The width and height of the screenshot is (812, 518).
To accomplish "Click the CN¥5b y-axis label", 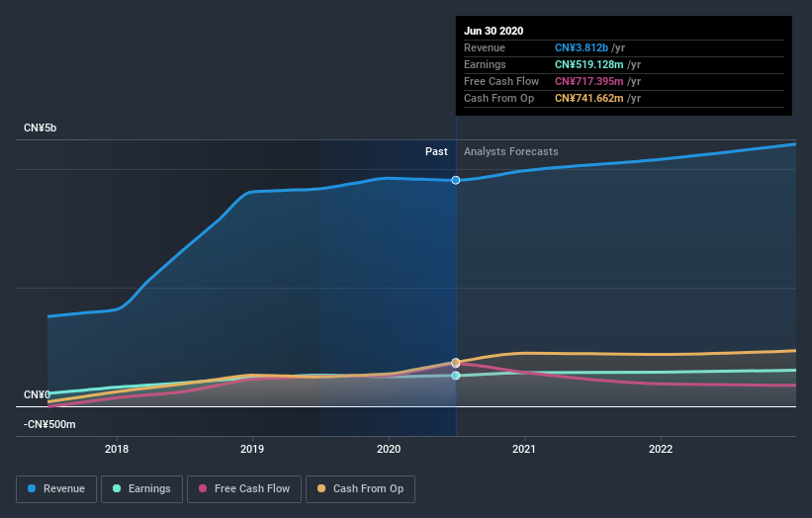I will [40, 128].
